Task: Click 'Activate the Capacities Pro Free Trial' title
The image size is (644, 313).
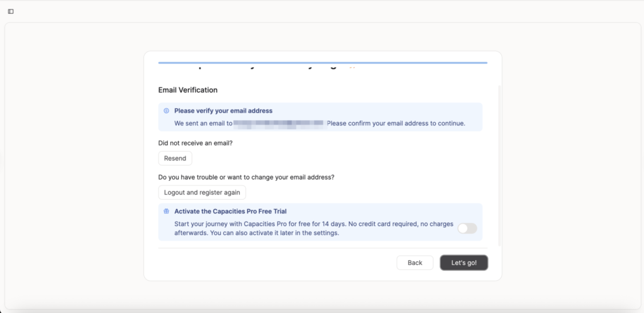Action: click(x=230, y=212)
